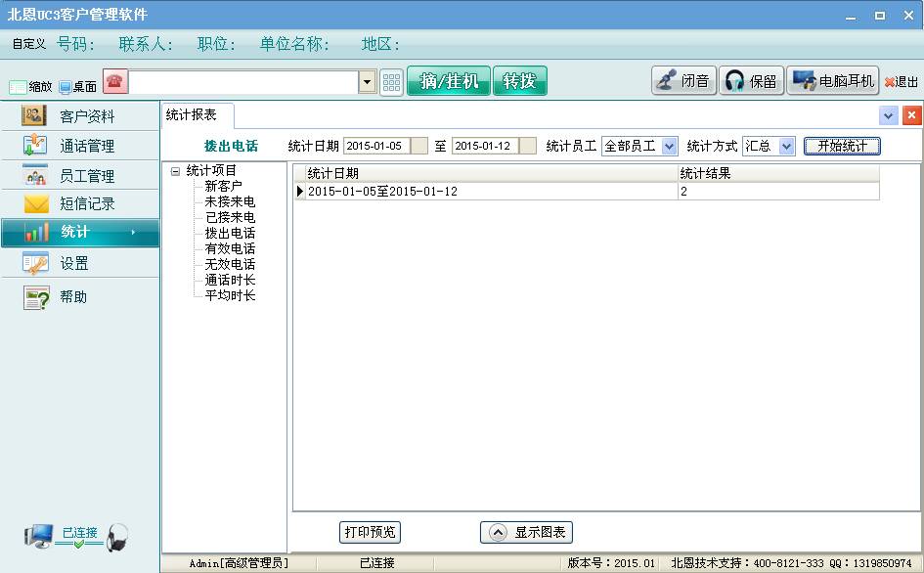Open the phone number dropdown arrow
Screen dimensions: 924x573
(x=367, y=82)
